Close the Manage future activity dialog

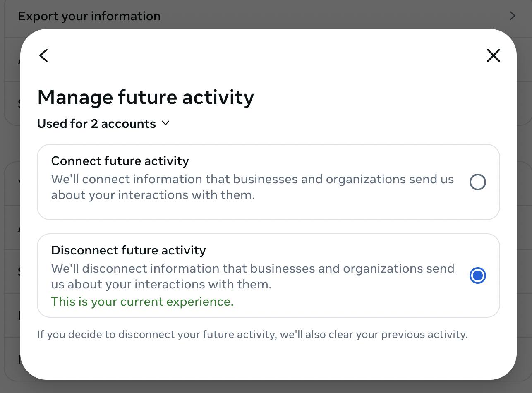click(493, 55)
